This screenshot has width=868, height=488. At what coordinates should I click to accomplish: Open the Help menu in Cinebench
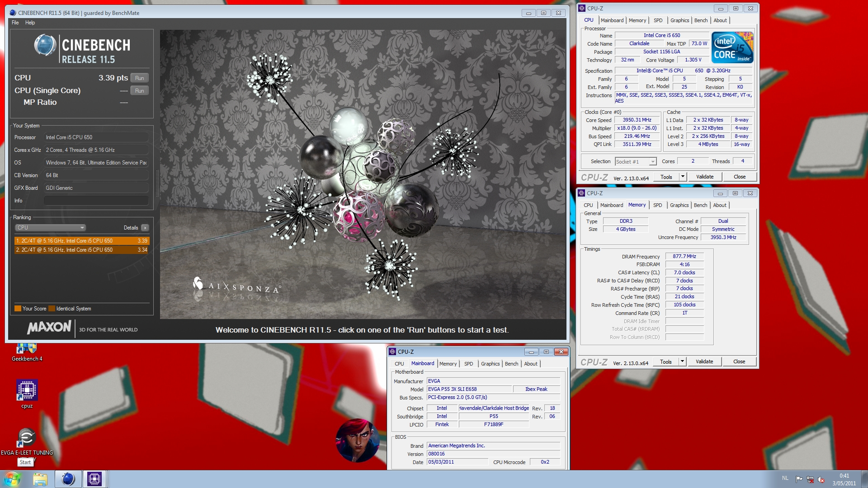pos(30,23)
